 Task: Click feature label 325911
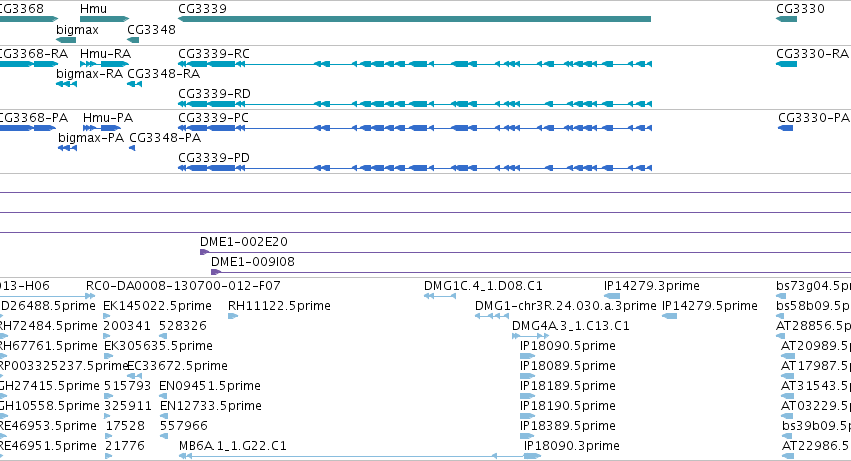point(129,406)
